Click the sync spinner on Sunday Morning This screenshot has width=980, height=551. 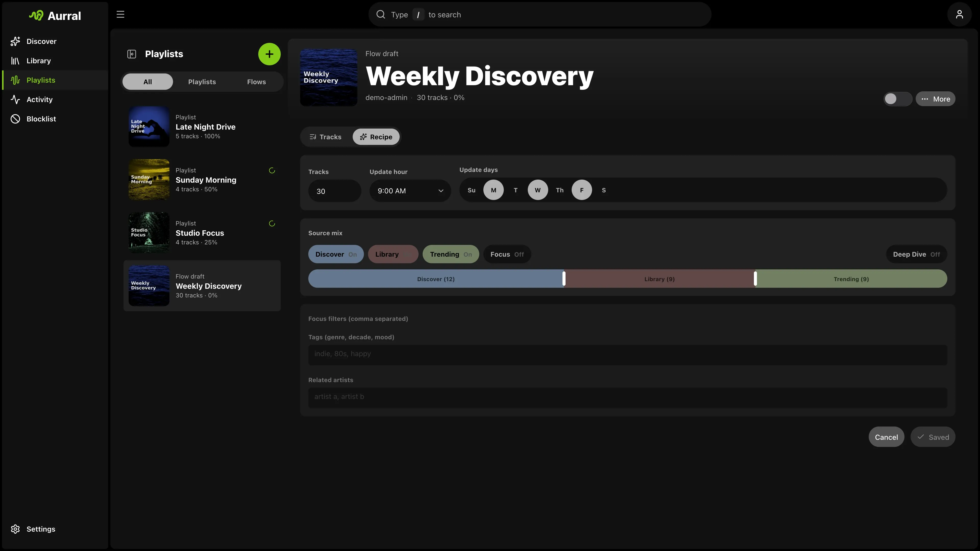272,170
